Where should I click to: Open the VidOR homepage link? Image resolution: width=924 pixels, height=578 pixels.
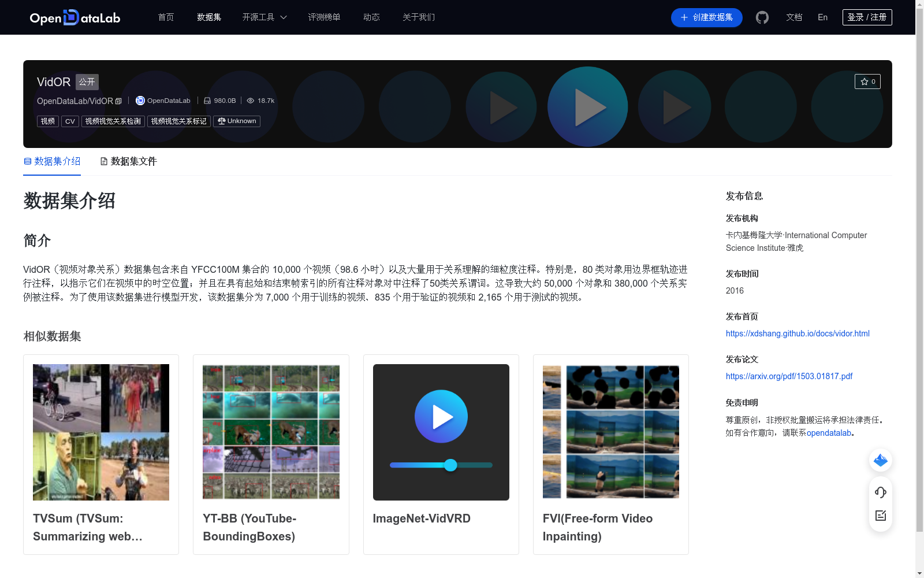[797, 334]
